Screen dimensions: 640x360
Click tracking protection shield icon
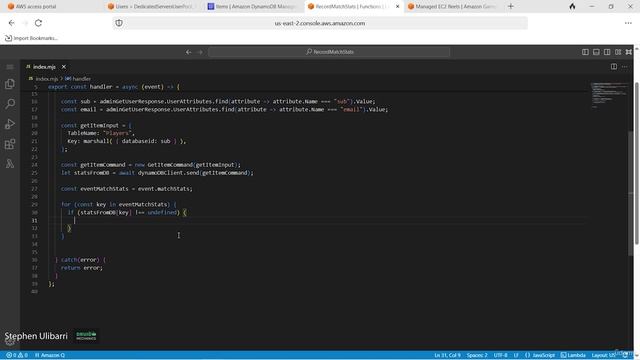[119, 23]
